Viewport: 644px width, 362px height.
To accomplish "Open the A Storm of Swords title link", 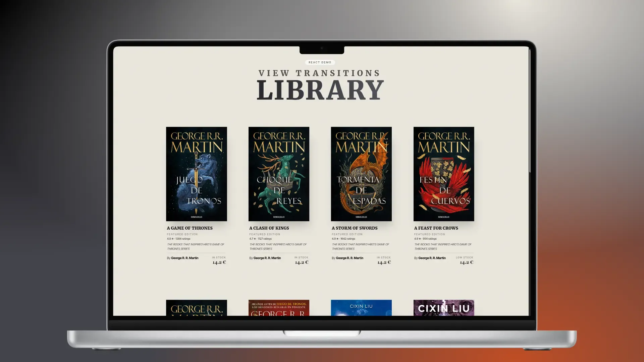I will 354,228.
